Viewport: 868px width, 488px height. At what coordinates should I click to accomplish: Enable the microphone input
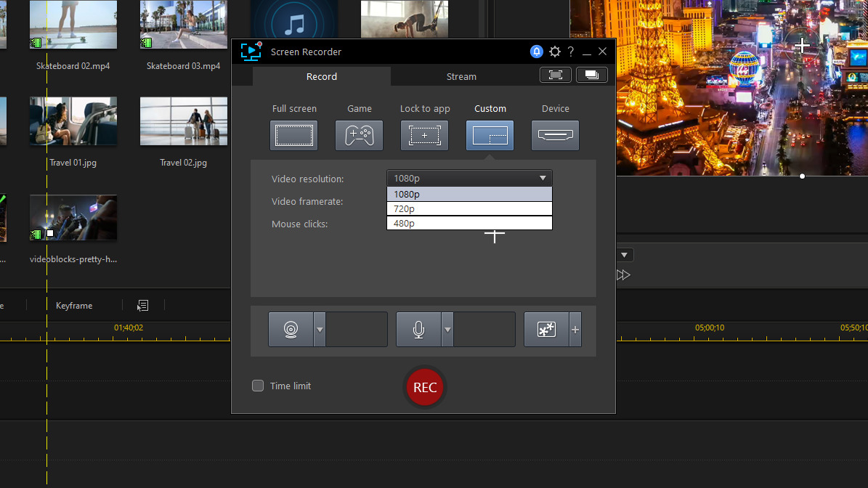coord(419,329)
